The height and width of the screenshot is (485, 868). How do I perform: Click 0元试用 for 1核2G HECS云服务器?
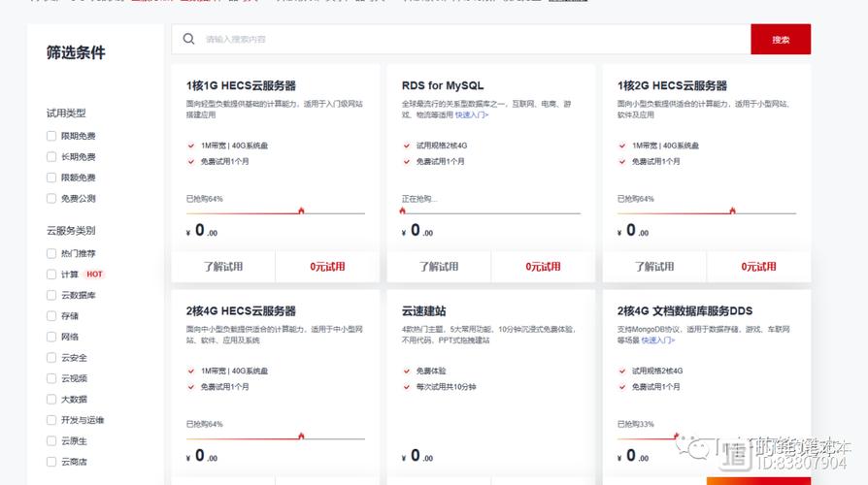click(758, 267)
